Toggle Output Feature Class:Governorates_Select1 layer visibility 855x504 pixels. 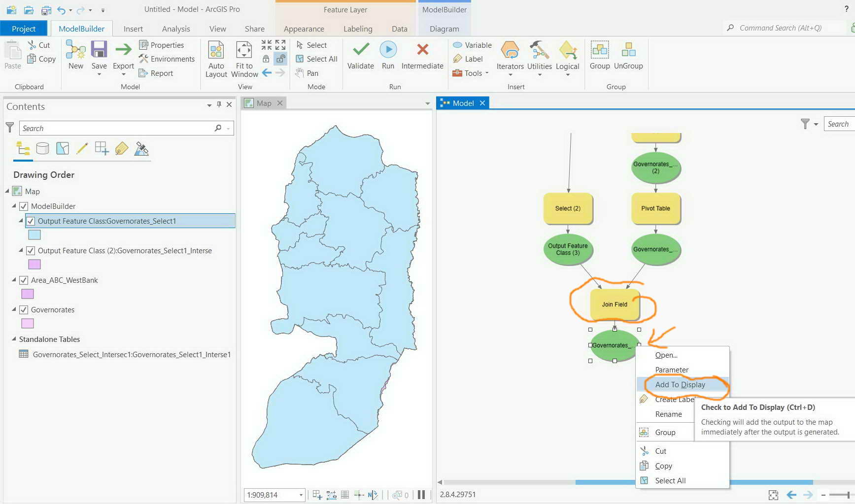tap(31, 221)
